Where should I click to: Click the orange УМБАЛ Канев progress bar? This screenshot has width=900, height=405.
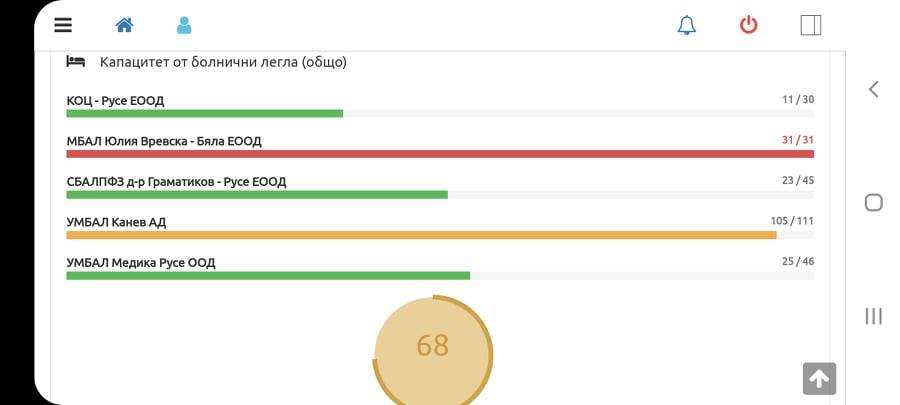pos(421,235)
